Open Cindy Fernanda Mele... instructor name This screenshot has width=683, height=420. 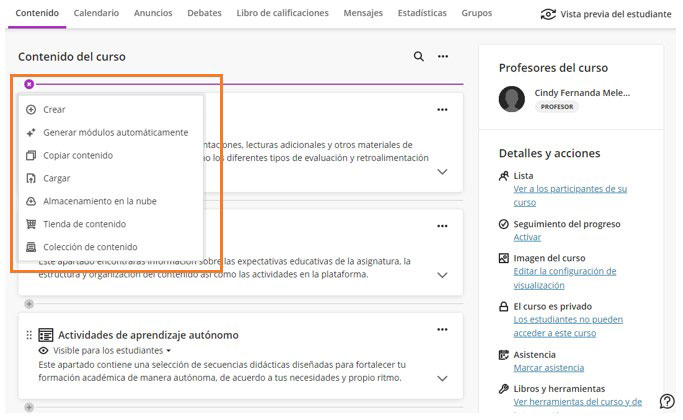pos(582,93)
